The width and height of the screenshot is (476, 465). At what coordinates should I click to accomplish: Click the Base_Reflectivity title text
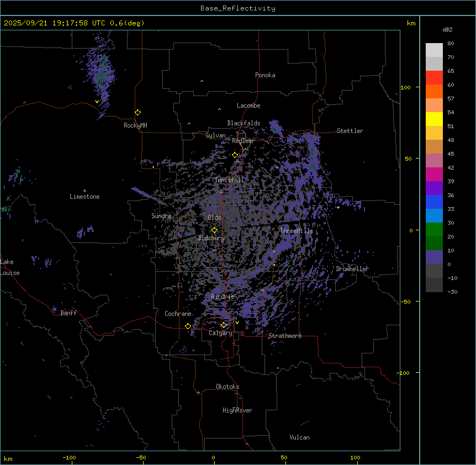tap(237, 8)
